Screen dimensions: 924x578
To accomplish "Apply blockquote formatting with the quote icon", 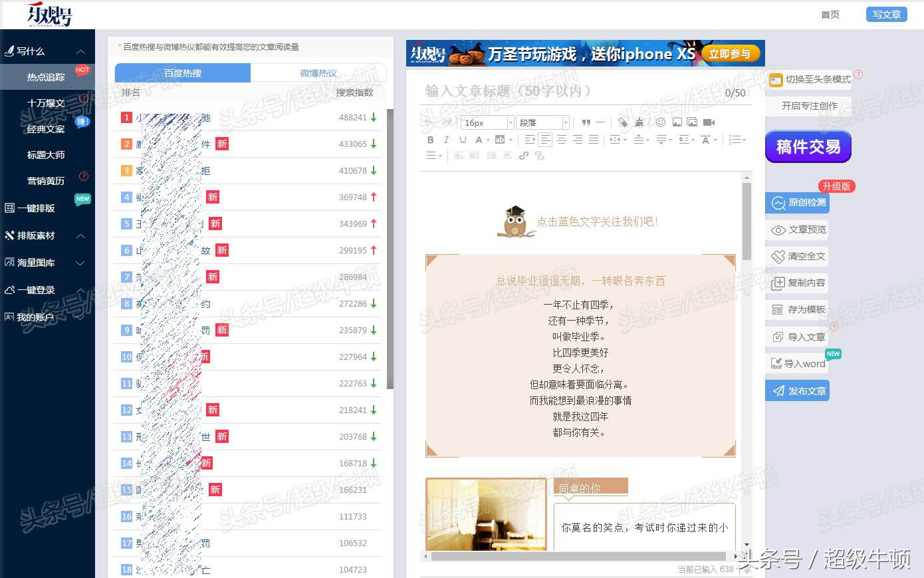I will (587, 122).
